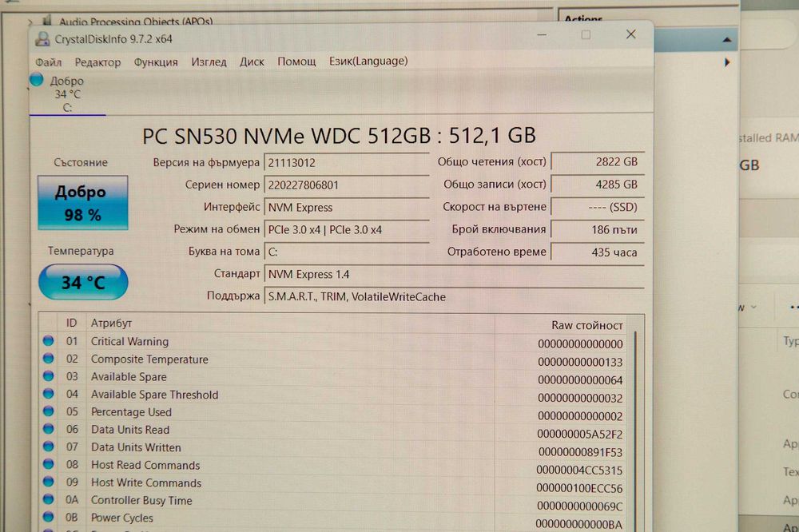Collapse the Actions pane up arrow in background window
This screenshot has width=799, height=532.
(727, 40)
